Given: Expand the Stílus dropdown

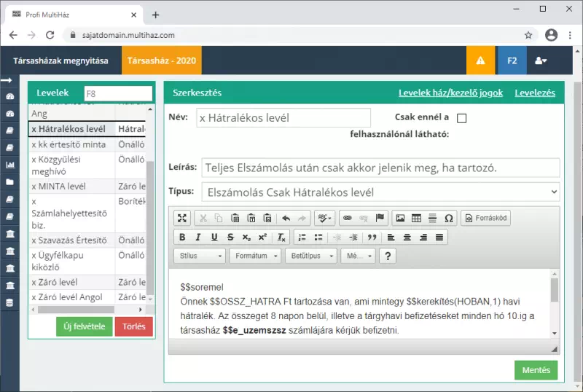Looking at the screenshot, I should (200, 256).
